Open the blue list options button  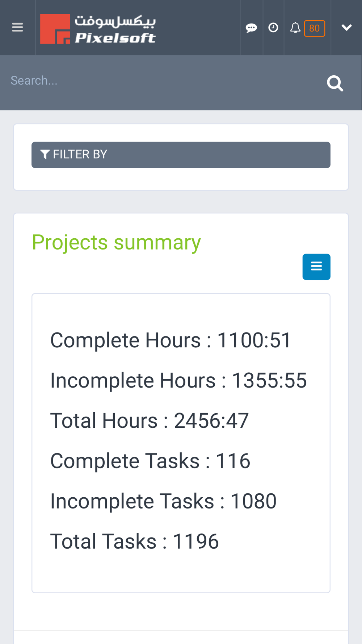(x=316, y=267)
